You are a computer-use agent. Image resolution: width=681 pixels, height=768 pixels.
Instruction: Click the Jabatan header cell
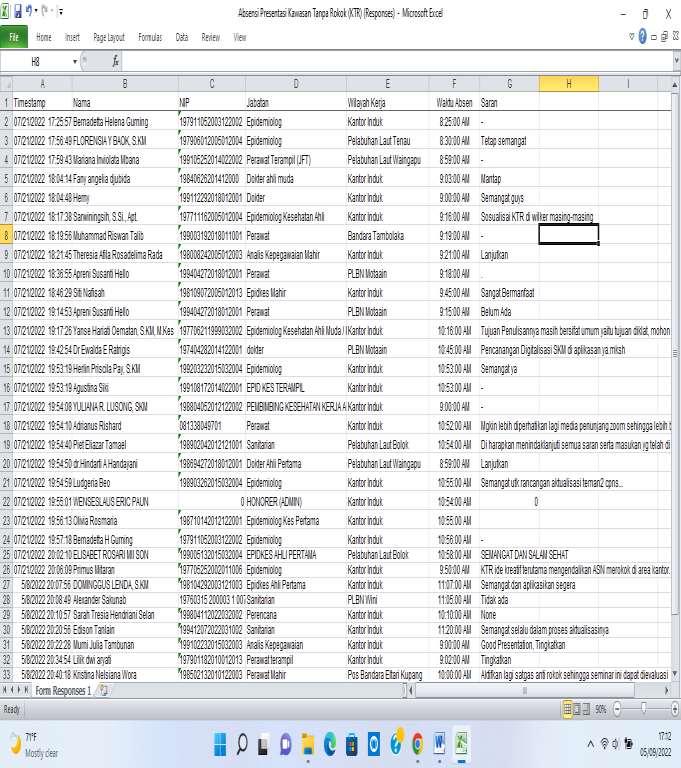pos(296,103)
